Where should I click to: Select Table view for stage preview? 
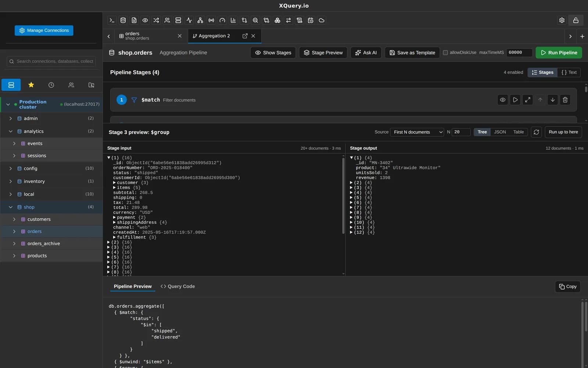[519, 132]
